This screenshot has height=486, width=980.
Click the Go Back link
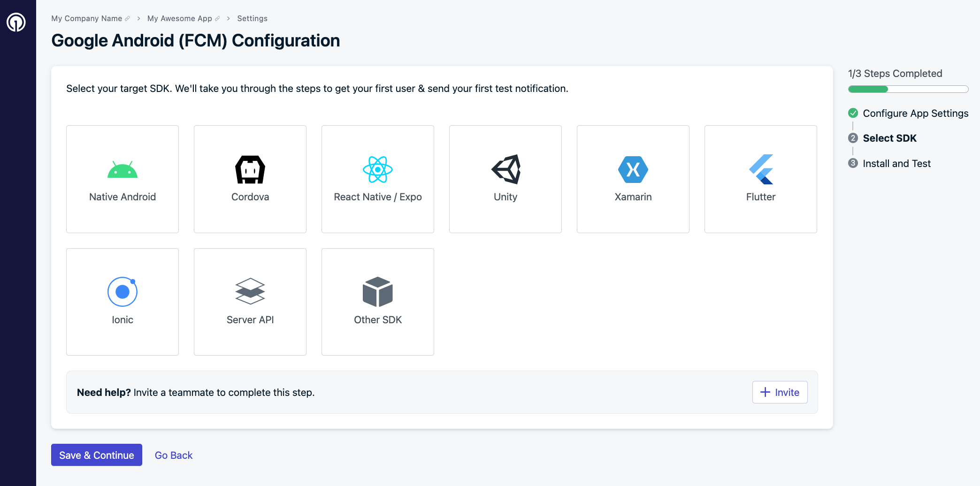coord(174,455)
